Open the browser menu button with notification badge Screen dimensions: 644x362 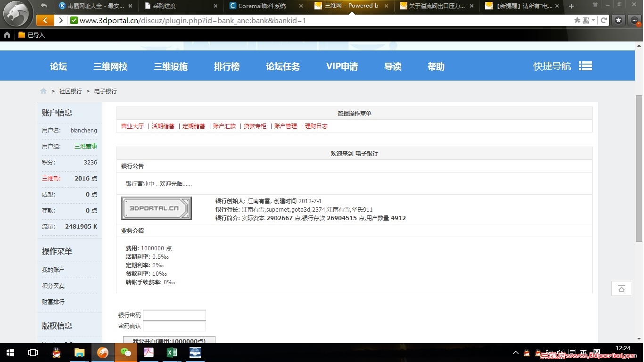tap(635, 20)
